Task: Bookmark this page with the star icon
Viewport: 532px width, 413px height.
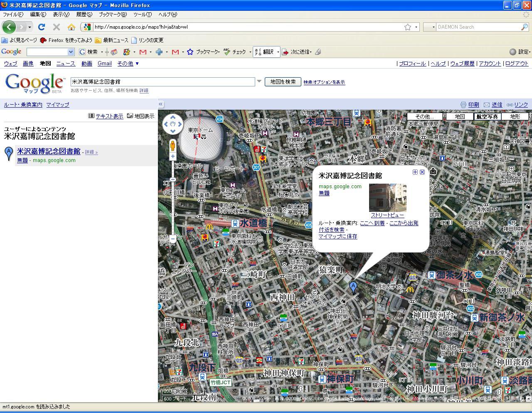Action: 408,27
